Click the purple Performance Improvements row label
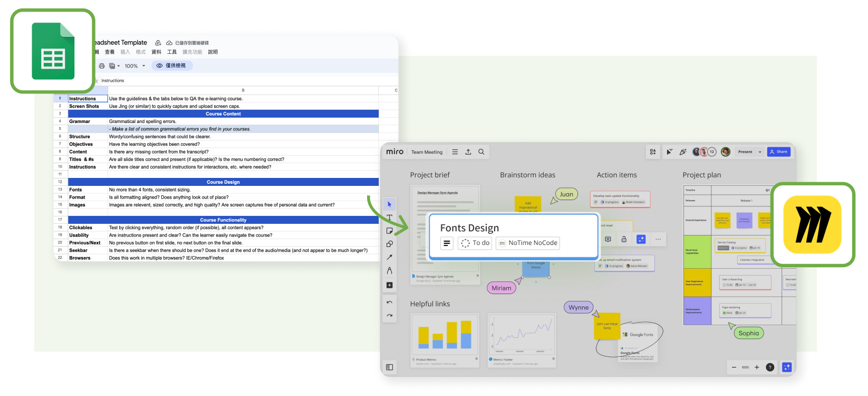The height and width of the screenshot is (396, 868). tap(697, 311)
